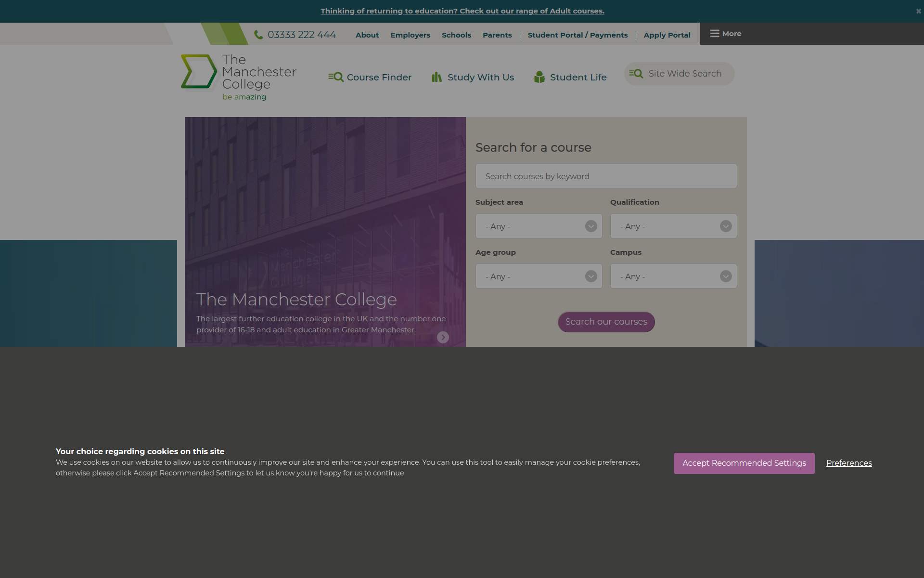Focus the Site Wide Search field
Viewport: 924px width, 578px height.
(680, 74)
